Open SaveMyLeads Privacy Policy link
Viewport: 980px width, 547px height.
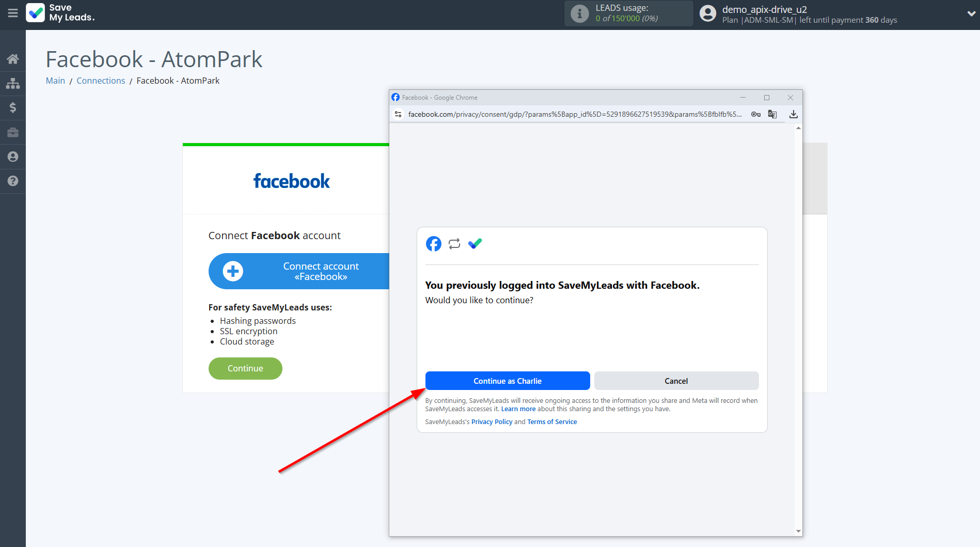(492, 422)
